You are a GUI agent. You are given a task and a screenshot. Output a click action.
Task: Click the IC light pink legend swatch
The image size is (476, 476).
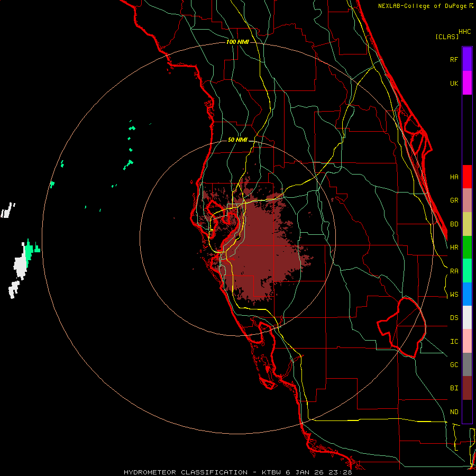(467, 341)
